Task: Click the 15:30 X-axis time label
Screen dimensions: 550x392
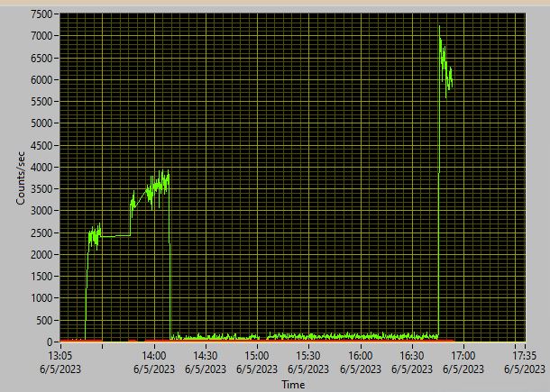Action: [x=308, y=356]
